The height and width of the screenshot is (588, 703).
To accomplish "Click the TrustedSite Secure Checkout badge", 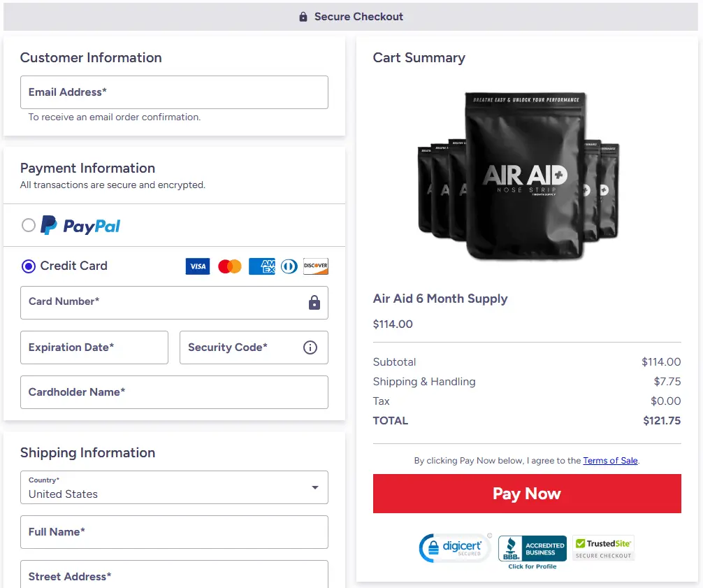I will [x=604, y=548].
